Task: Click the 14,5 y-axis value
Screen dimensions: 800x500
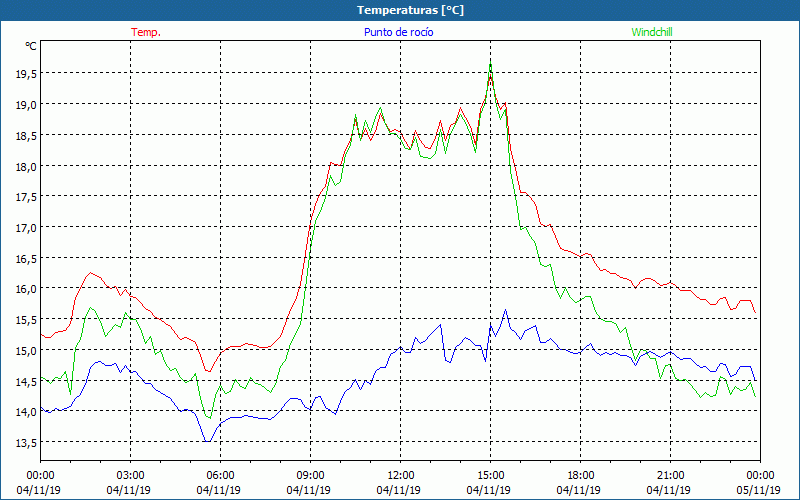Action: coord(26,382)
